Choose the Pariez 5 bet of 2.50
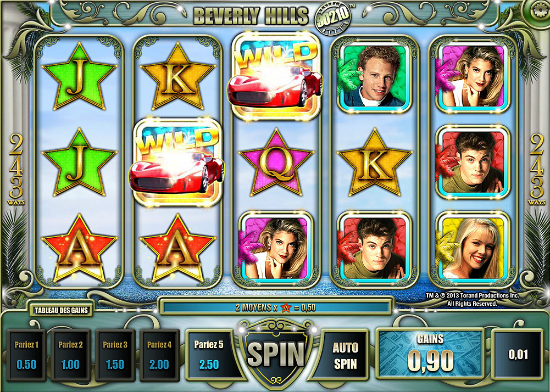The height and width of the screenshot is (392, 550). [x=209, y=355]
